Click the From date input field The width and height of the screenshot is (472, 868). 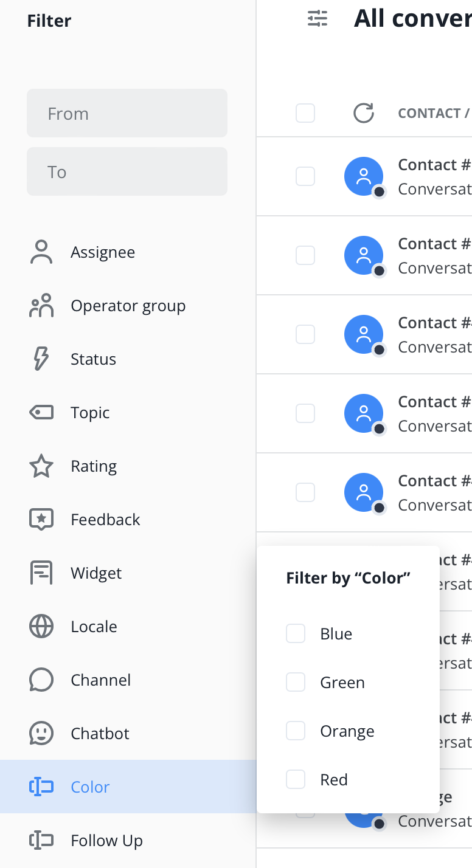pyautogui.click(x=127, y=114)
